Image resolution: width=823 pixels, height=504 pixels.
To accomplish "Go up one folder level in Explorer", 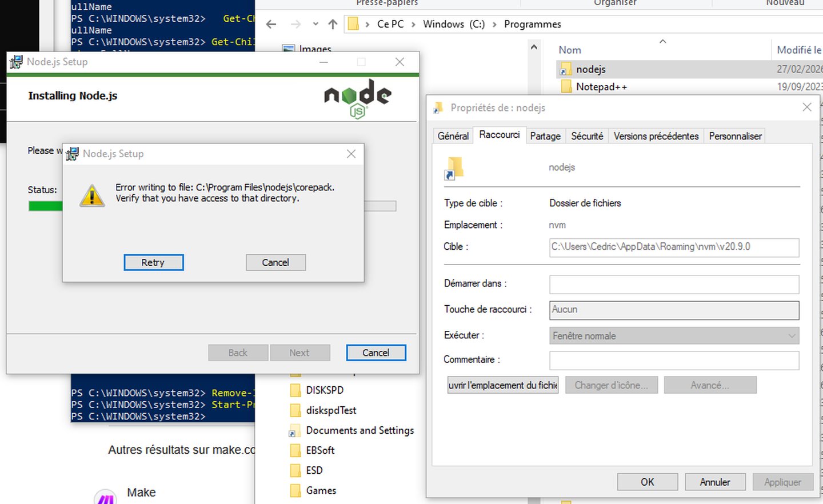I will tap(333, 24).
